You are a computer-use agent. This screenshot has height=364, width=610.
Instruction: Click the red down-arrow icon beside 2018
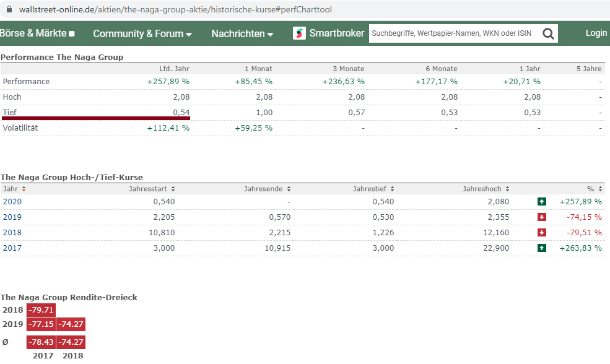click(x=542, y=232)
